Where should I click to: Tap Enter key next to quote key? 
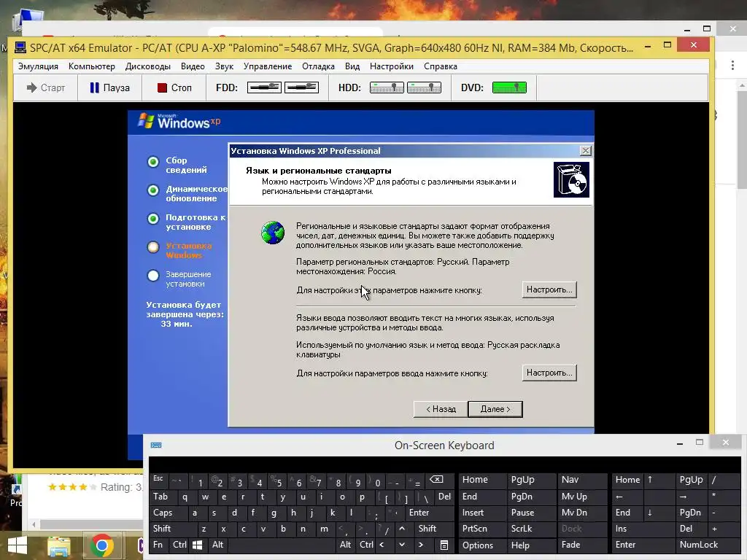[x=429, y=513]
